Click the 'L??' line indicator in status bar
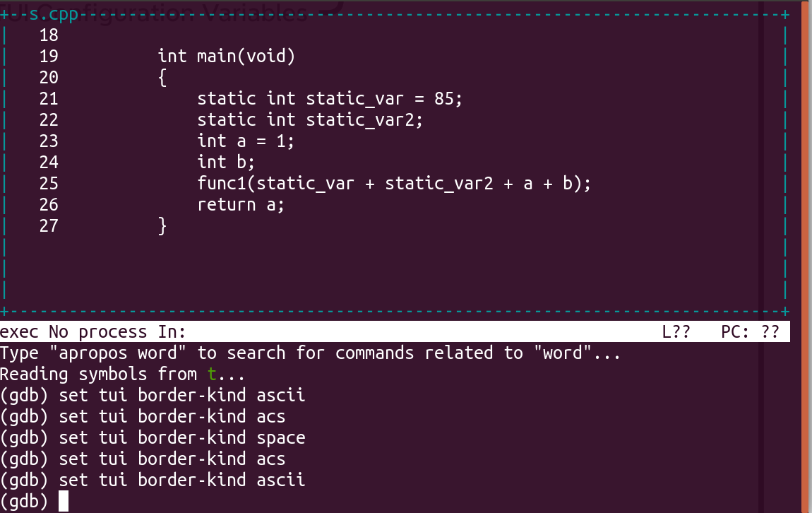This screenshot has height=513, width=812. pos(676,331)
